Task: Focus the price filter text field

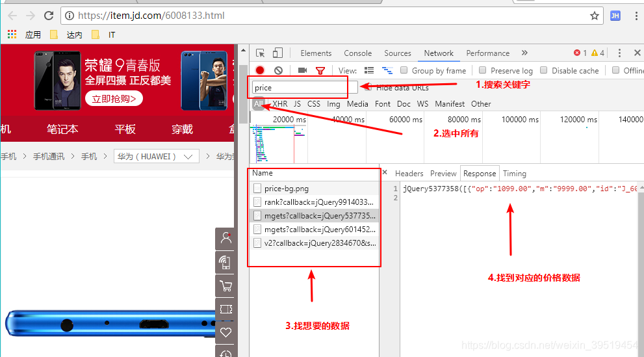Action: [x=305, y=88]
